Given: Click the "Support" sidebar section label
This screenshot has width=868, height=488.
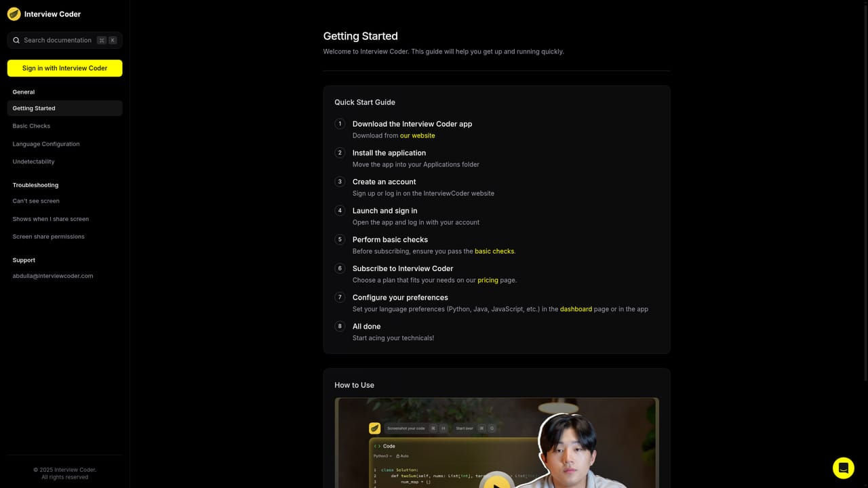Looking at the screenshot, I should (24, 260).
